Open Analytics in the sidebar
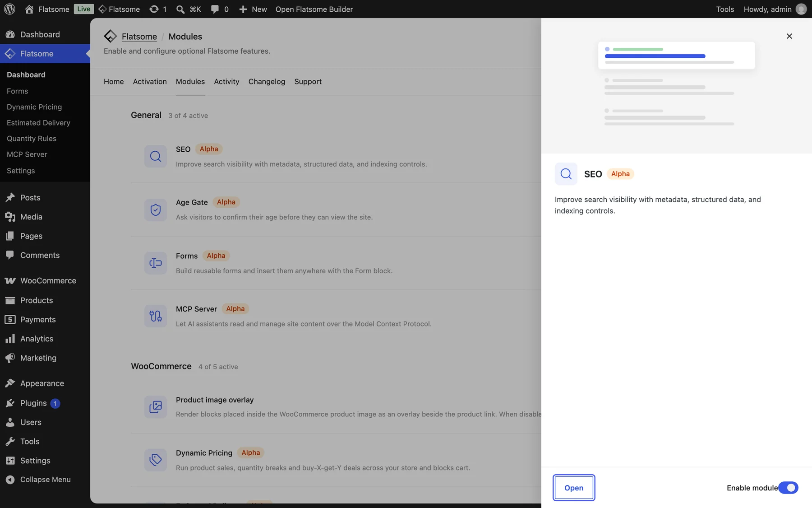Screen dimensions: 812x508 coord(45,339)
